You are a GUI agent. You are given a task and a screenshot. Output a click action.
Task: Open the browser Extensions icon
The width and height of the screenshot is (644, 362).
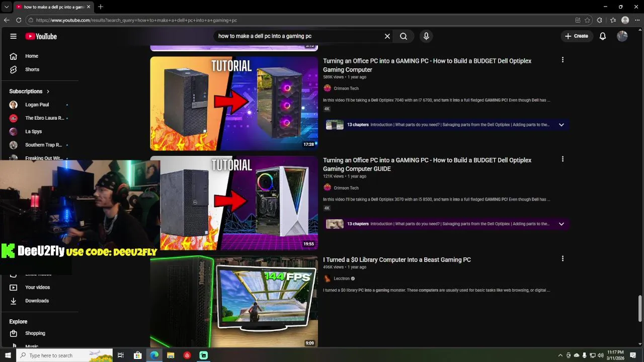click(600, 20)
